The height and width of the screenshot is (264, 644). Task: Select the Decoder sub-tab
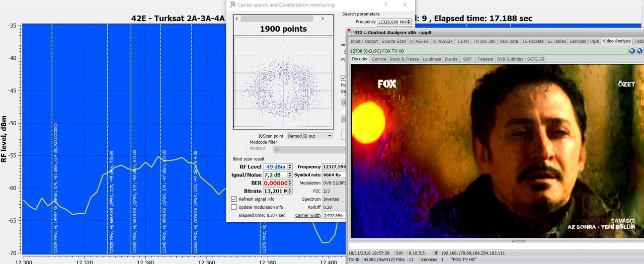point(360,59)
